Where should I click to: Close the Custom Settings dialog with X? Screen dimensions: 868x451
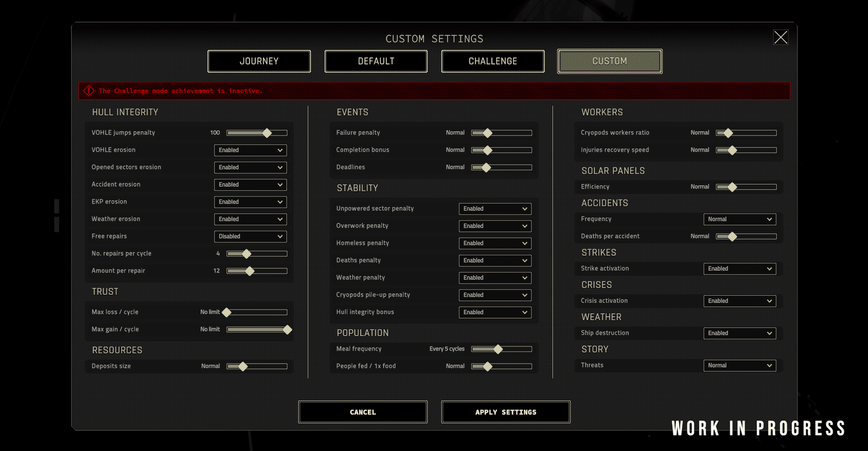(781, 37)
